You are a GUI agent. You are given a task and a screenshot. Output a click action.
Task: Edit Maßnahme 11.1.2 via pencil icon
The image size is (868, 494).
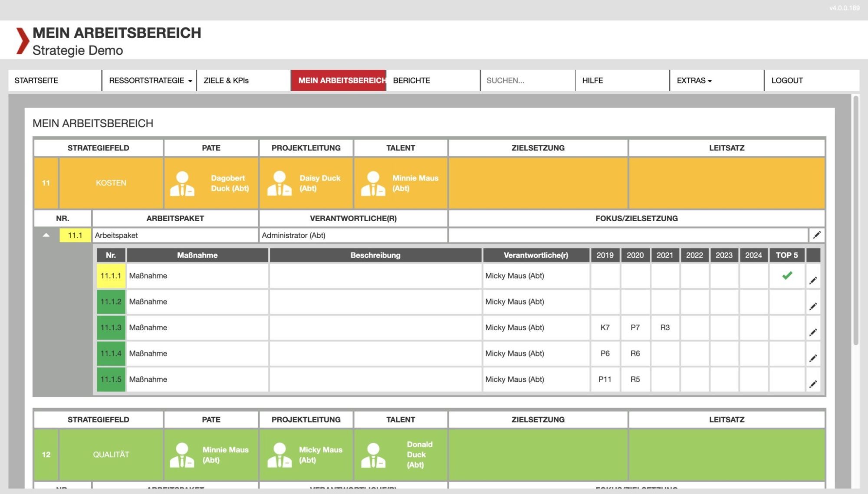point(813,307)
